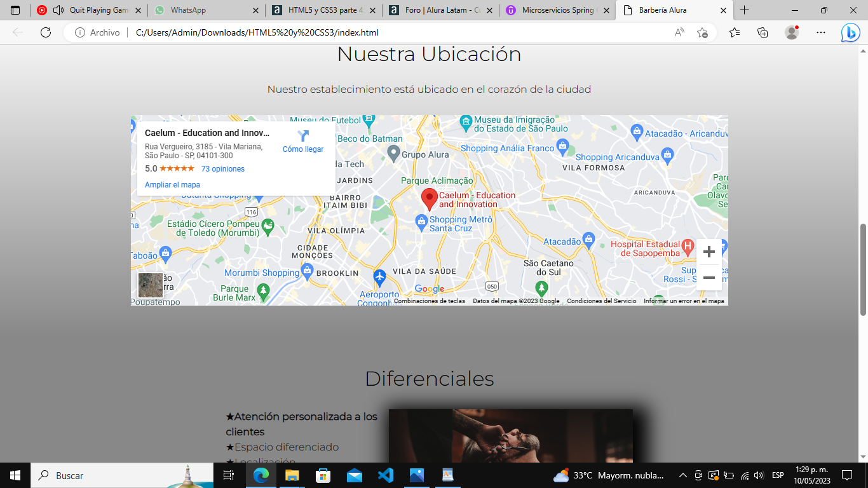Screen dimensions: 868x488
Task: Click the ESP language indicator
Action: (778, 475)
